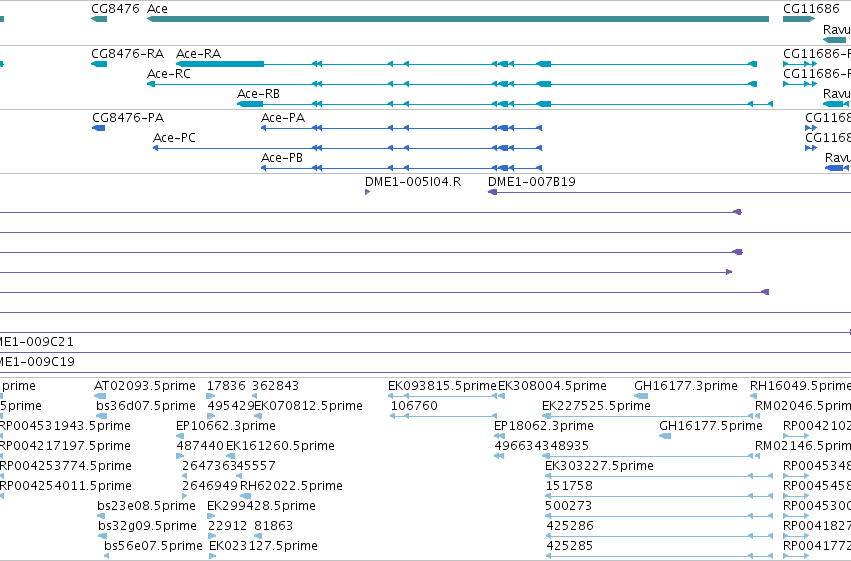
Task: Open the CG8476-RA transcript label
Action: pyautogui.click(x=128, y=54)
